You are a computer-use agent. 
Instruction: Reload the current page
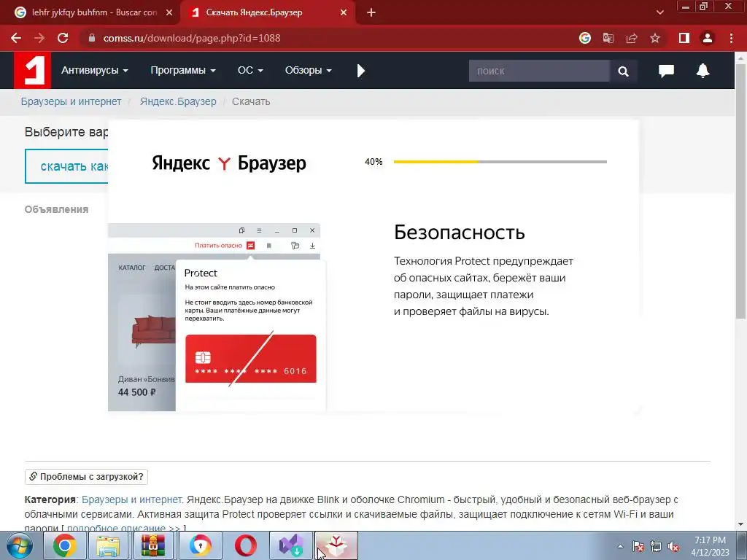click(x=63, y=38)
